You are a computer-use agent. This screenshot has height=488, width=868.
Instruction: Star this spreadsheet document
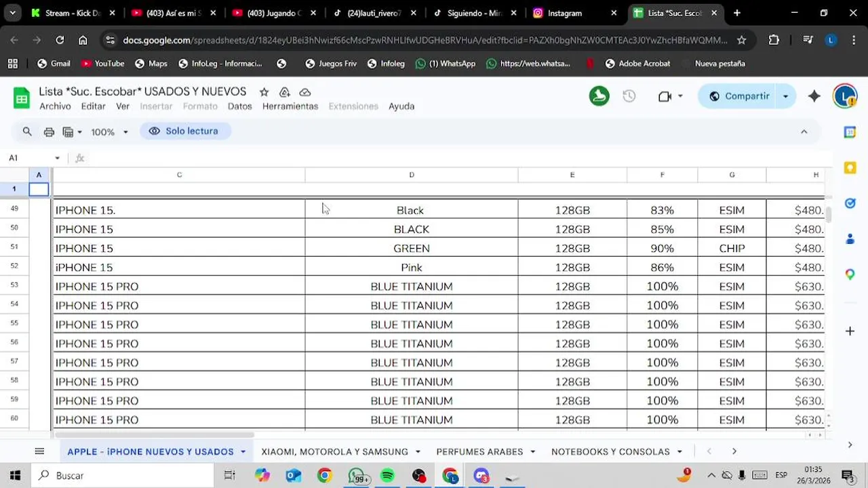(x=264, y=92)
